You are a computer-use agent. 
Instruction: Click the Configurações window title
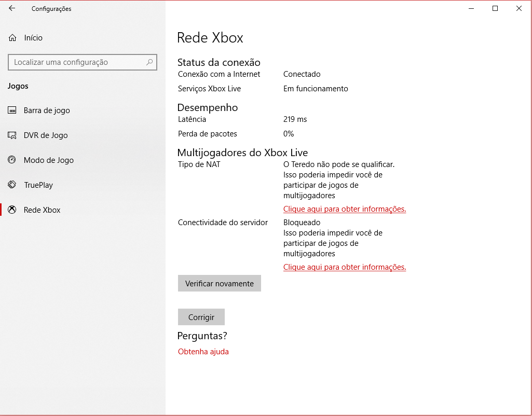click(51, 9)
